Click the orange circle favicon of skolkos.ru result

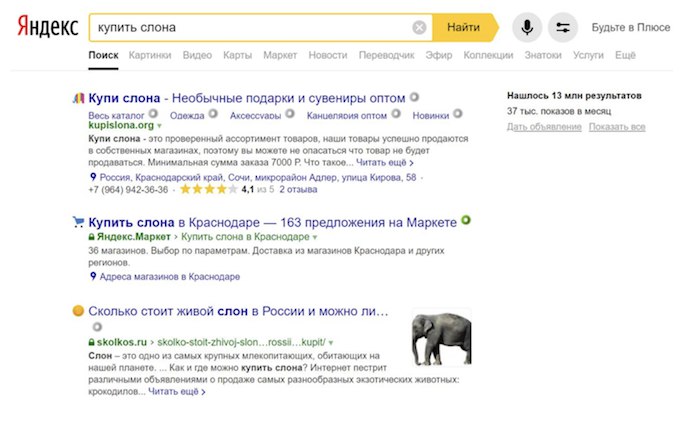tap(78, 311)
